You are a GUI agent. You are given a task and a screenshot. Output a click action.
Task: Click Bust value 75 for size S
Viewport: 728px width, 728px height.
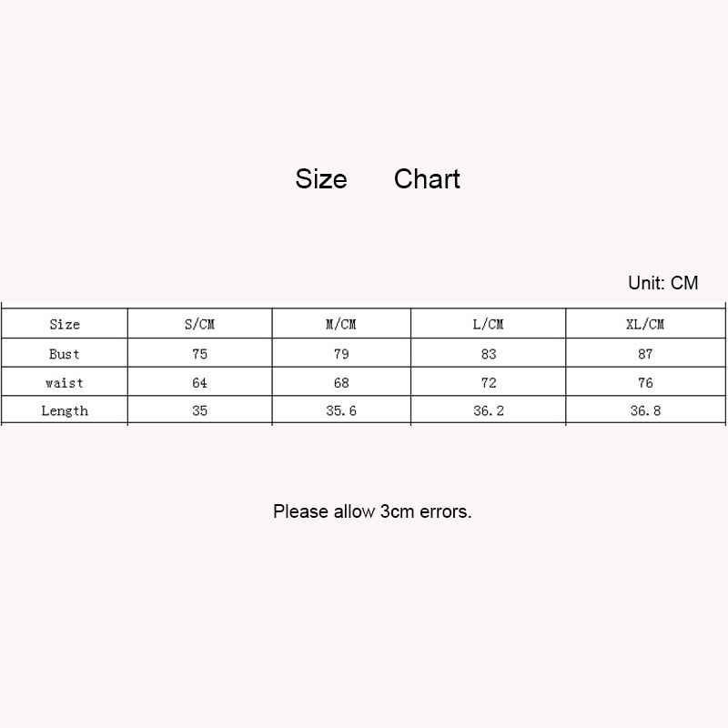coord(199,354)
